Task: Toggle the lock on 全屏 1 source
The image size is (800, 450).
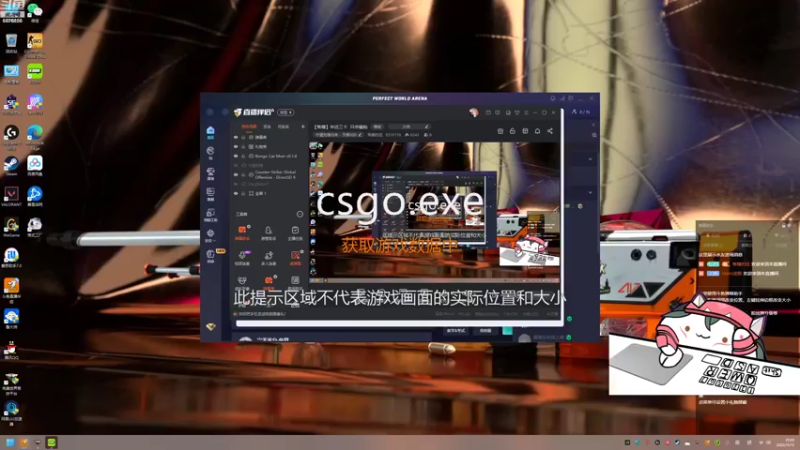Action: (x=243, y=193)
